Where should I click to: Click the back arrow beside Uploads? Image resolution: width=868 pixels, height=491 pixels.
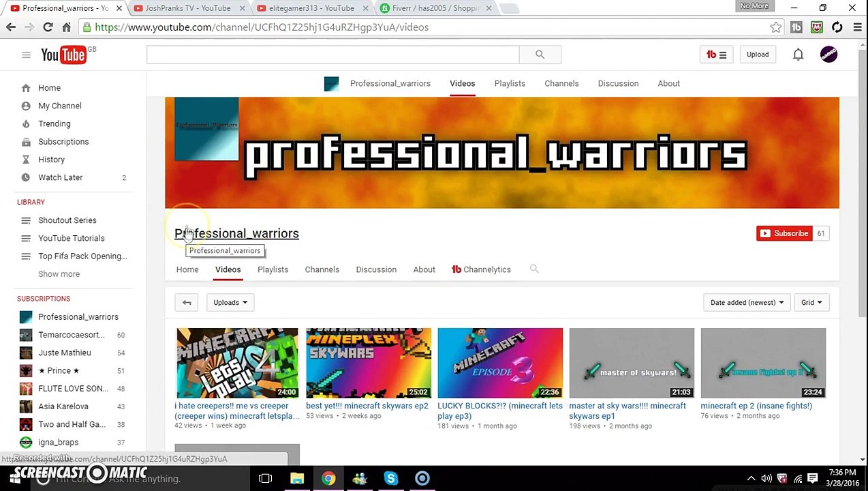click(x=187, y=302)
